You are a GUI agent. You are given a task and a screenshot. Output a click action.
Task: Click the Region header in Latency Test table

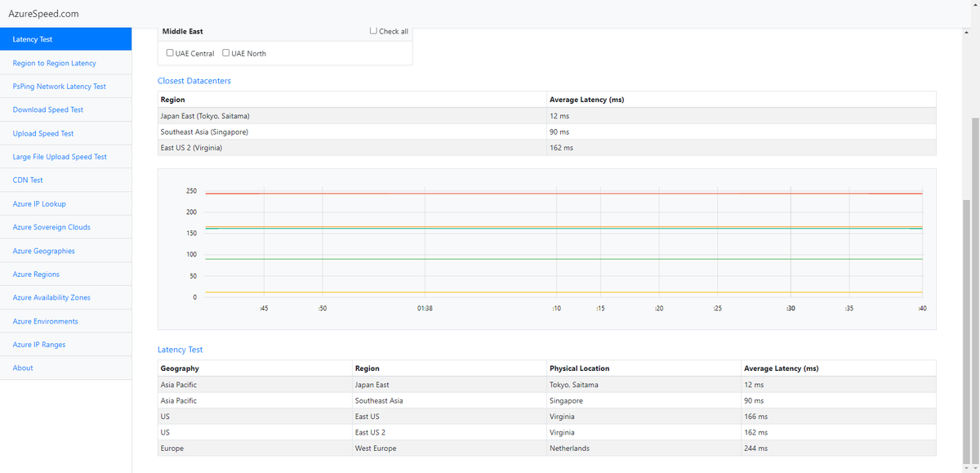449,368
